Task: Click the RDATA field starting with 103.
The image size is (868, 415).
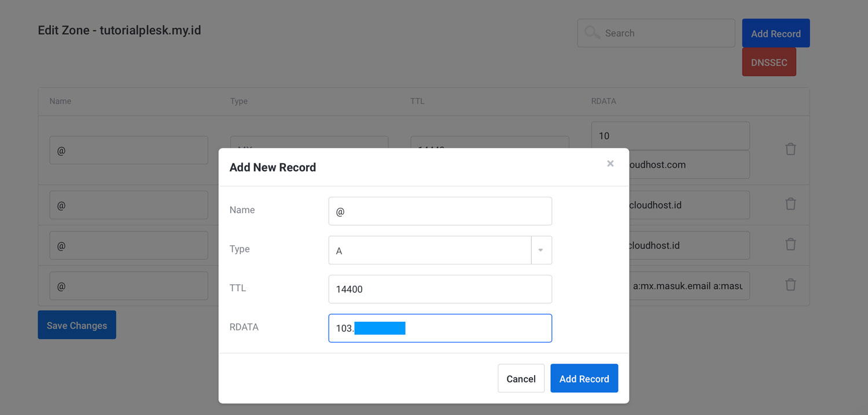Action: (x=440, y=328)
